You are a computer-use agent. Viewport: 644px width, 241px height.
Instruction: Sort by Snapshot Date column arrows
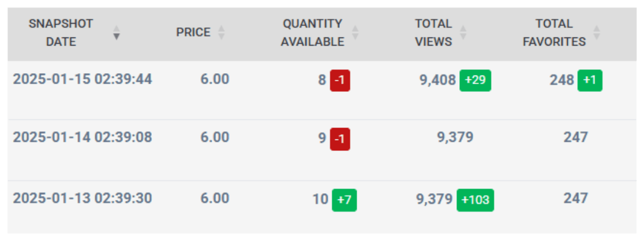tap(117, 33)
